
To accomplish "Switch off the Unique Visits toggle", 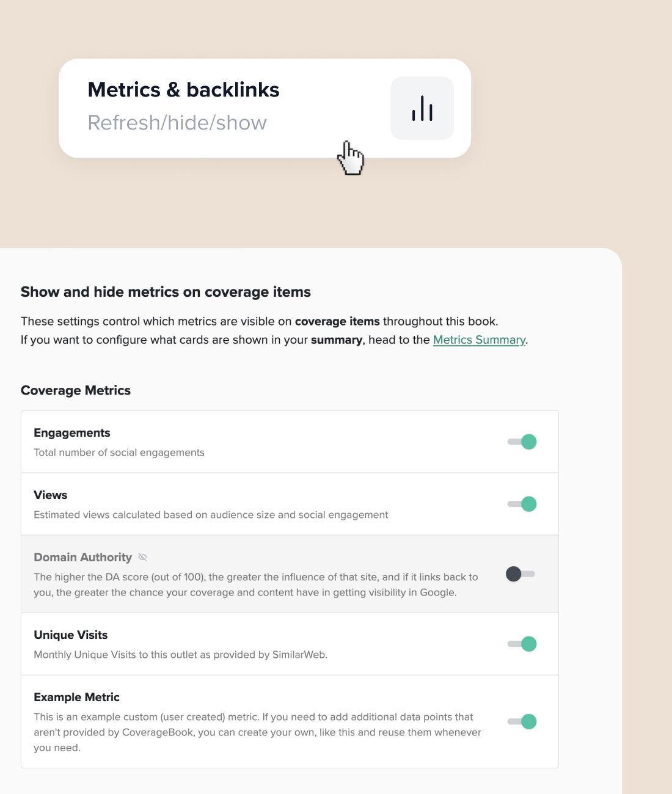I will pyautogui.click(x=522, y=644).
